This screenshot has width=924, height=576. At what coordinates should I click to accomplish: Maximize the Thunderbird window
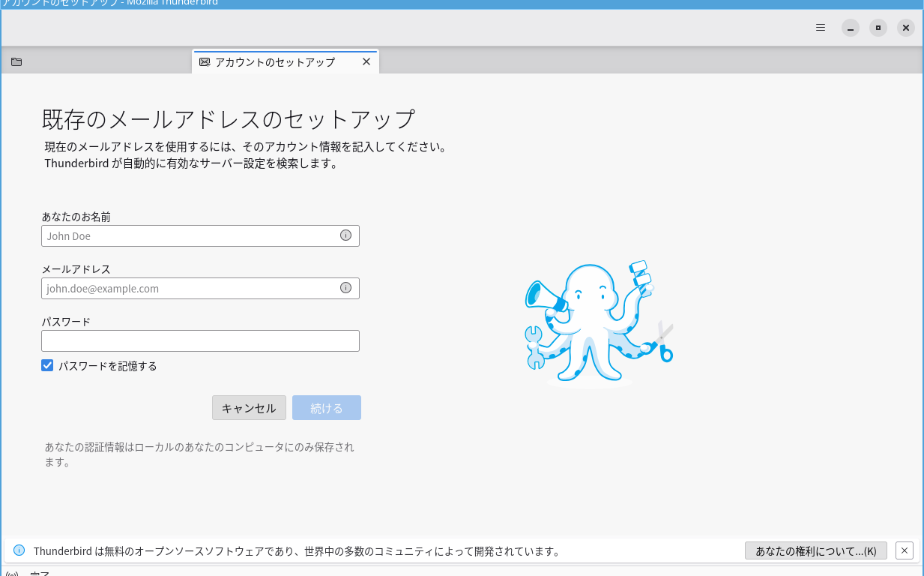[878, 28]
